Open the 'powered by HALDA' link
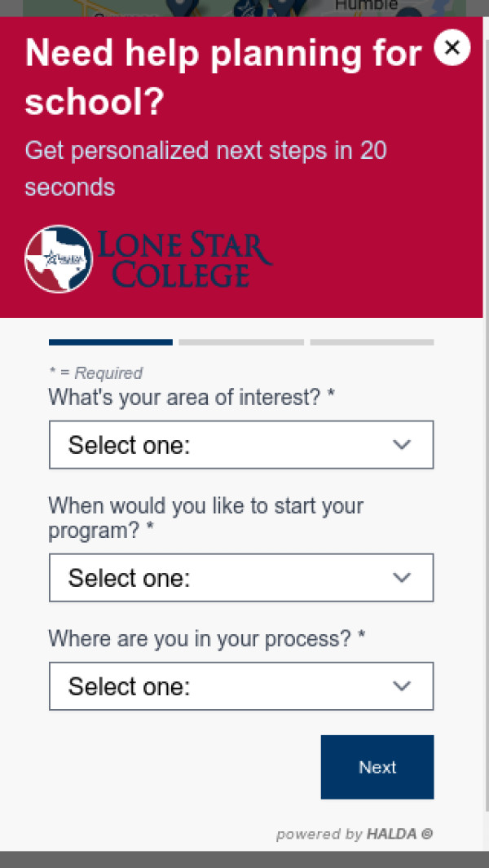489x868 pixels. (x=355, y=834)
